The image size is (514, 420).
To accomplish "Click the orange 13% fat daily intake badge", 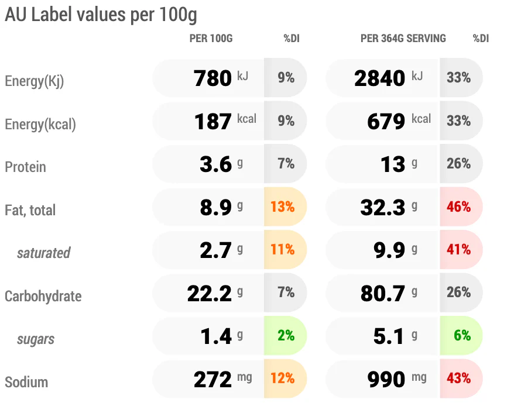I will pos(285,206).
